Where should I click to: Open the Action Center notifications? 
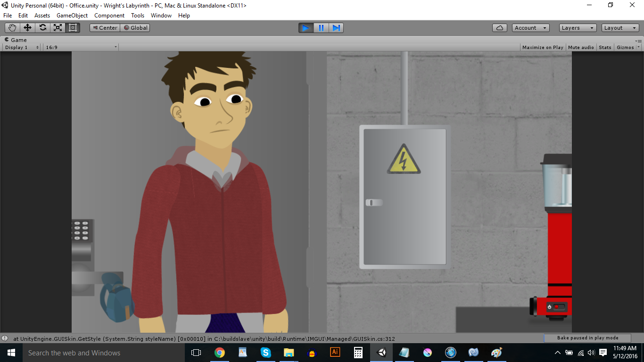tap(603, 353)
